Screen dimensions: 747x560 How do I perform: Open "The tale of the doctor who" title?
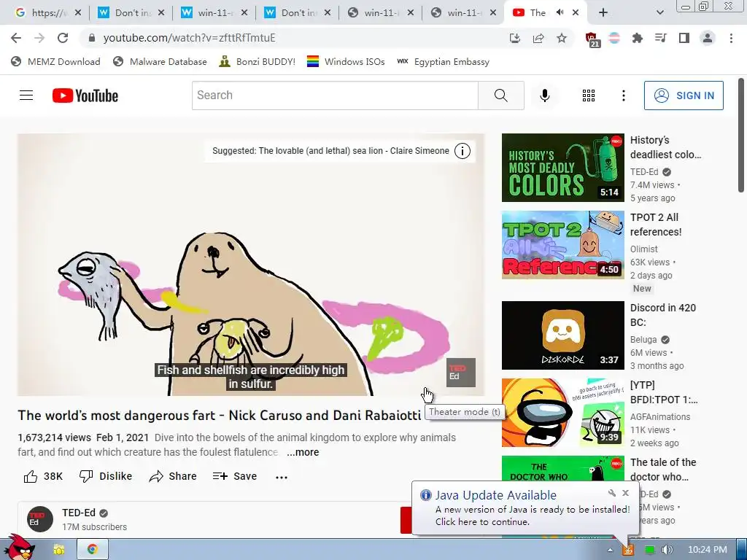663,470
